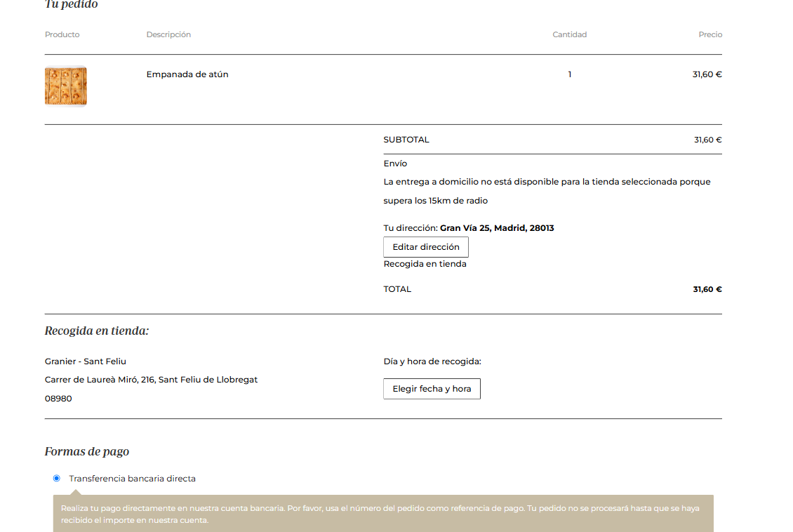Image resolution: width=793 pixels, height=532 pixels.
Task: Click the Formas de pago heading
Action: (86, 451)
